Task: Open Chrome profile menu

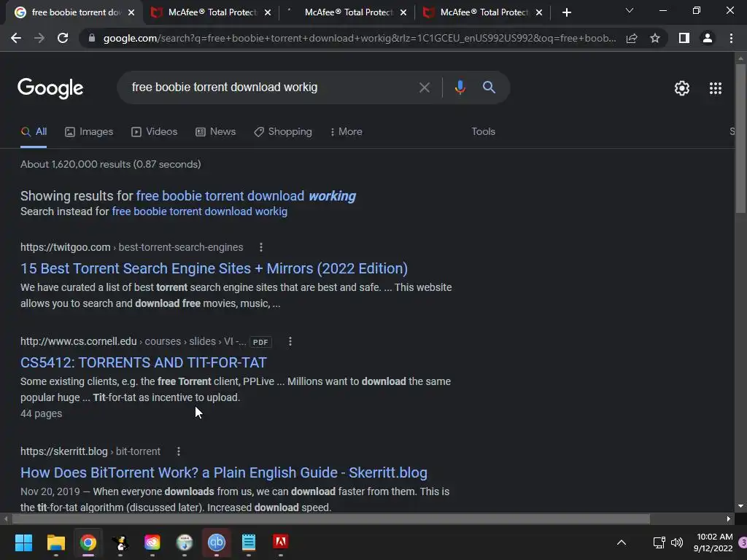Action: (x=708, y=38)
